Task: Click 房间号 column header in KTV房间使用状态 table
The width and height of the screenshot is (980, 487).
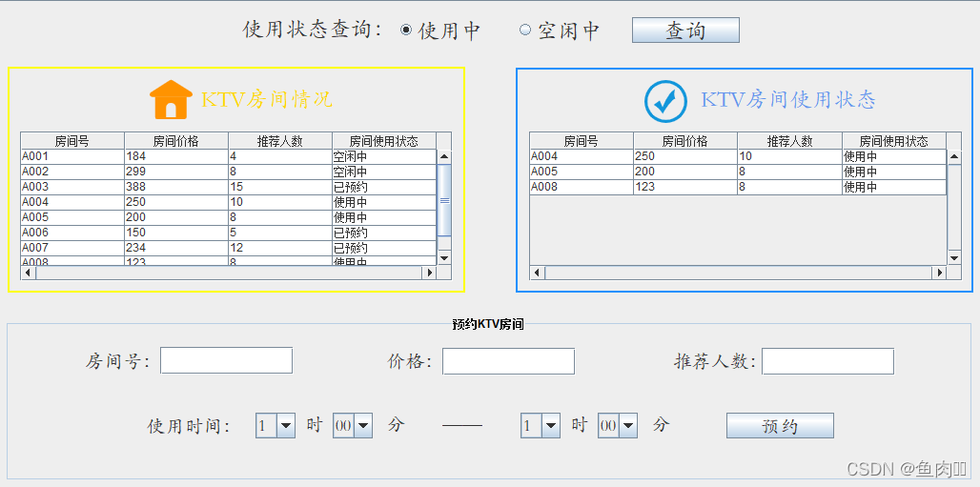Action: [582, 141]
